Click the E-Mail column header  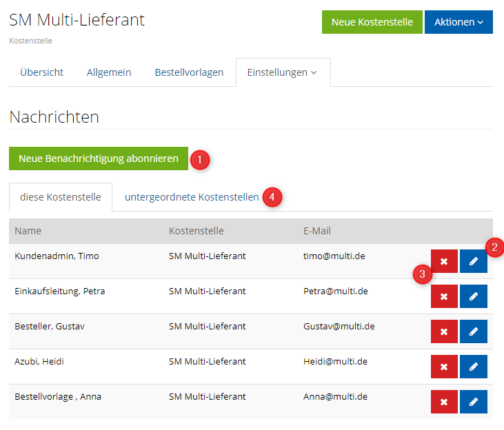click(x=317, y=231)
